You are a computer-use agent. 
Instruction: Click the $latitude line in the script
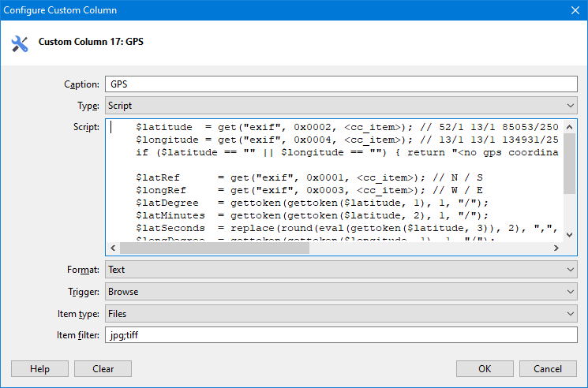coord(346,127)
